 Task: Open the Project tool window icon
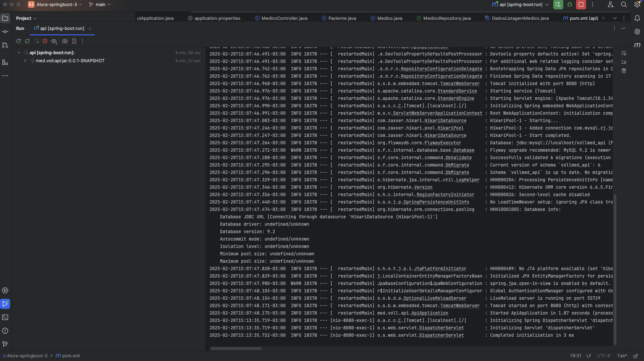coord(5,18)
